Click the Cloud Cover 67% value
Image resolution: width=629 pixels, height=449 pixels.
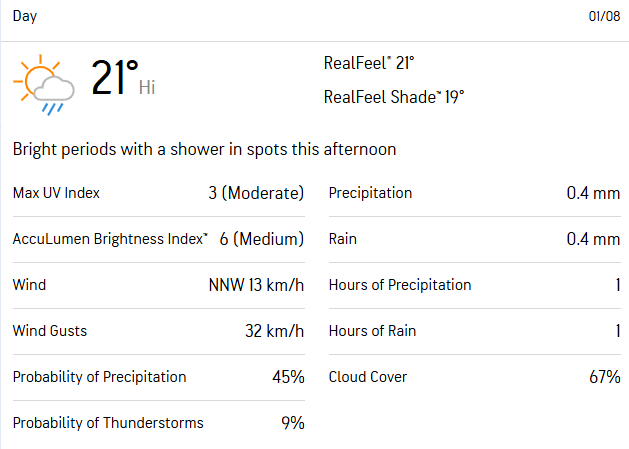tap(605, 377)
